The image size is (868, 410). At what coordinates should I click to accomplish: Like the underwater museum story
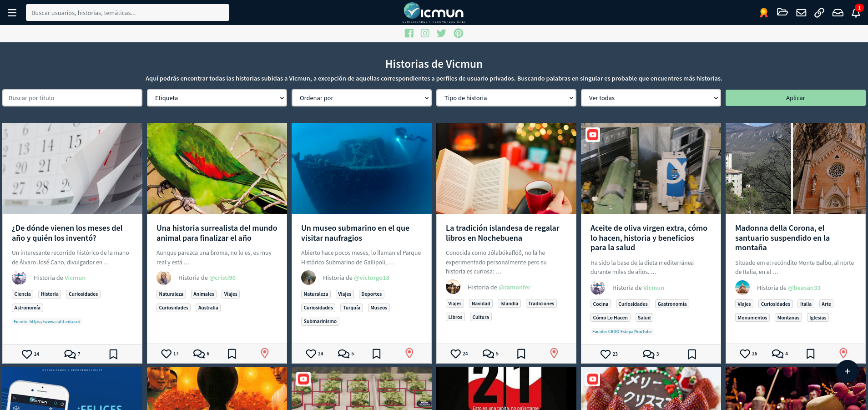coord(311,354)
